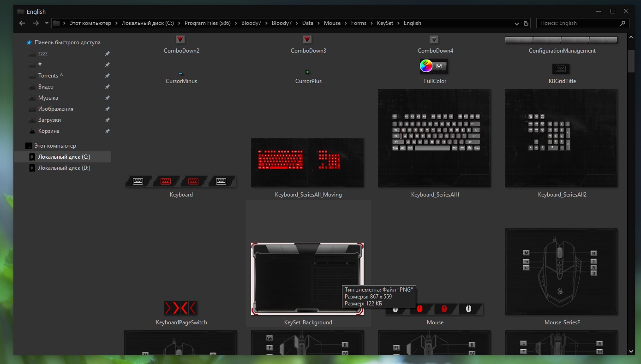Click the magnifier search icon
The height and width of the screenshot is (364, 641).
click(x=623, y=23)
